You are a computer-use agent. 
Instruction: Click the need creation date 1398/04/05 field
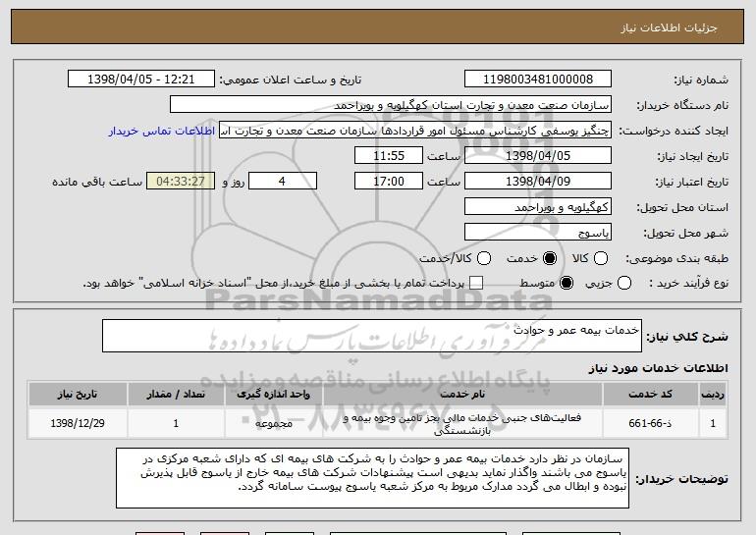[x=538, y=156]
